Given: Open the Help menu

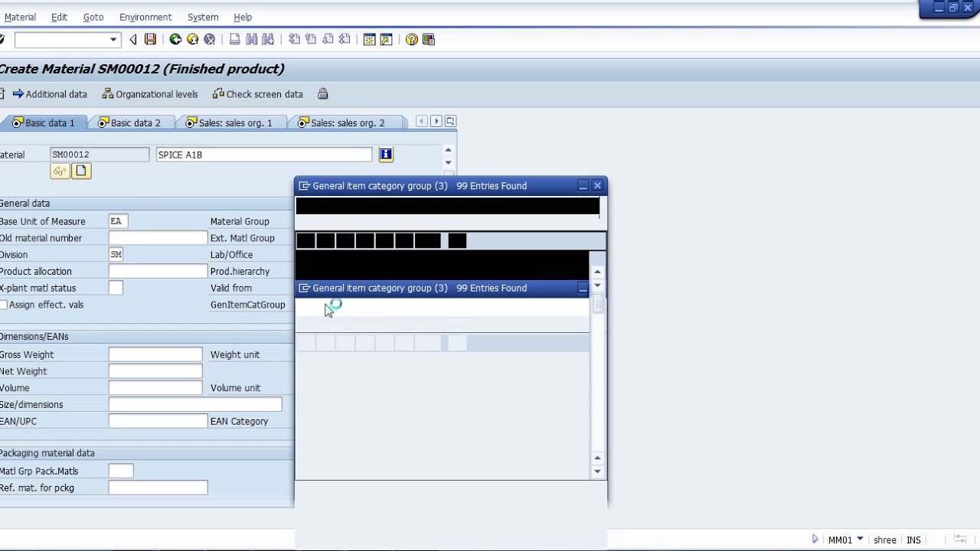Looking at the screenshot, I should [243, 17].
